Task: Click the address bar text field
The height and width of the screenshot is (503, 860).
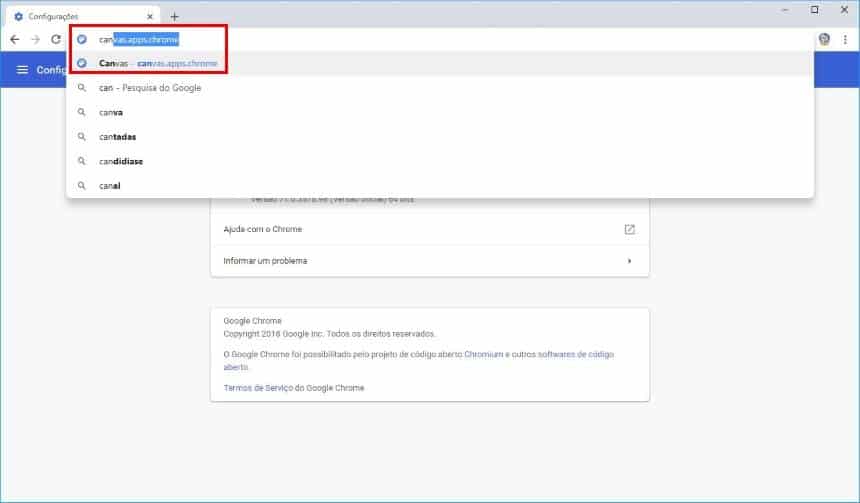Action: click(439, 39)
